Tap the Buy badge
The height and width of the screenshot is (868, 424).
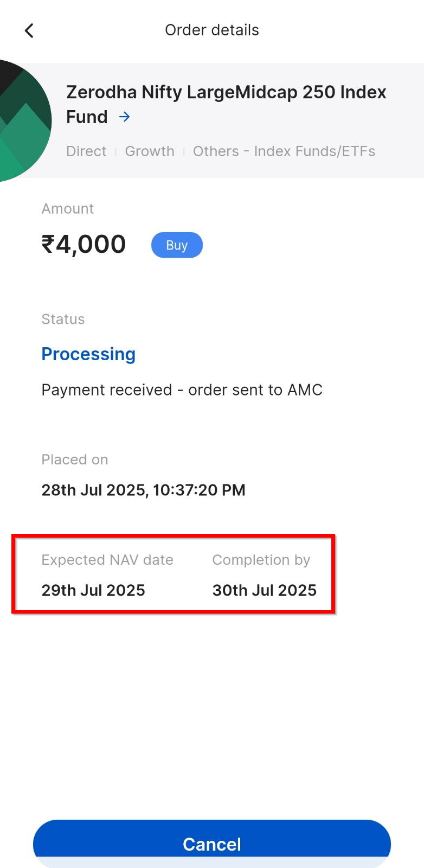point(177,245)
